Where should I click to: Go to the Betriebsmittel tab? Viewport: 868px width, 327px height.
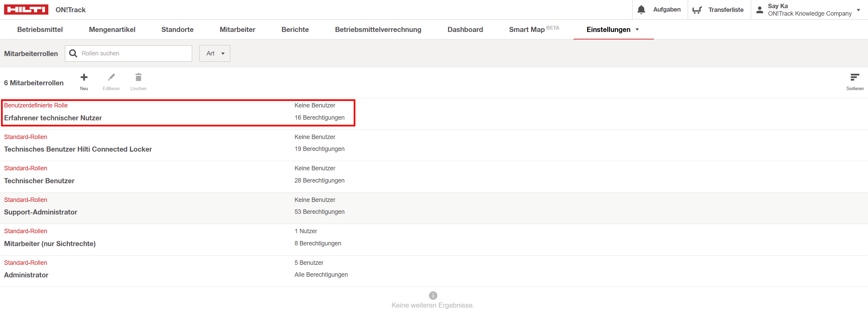[x=40, y=30]
